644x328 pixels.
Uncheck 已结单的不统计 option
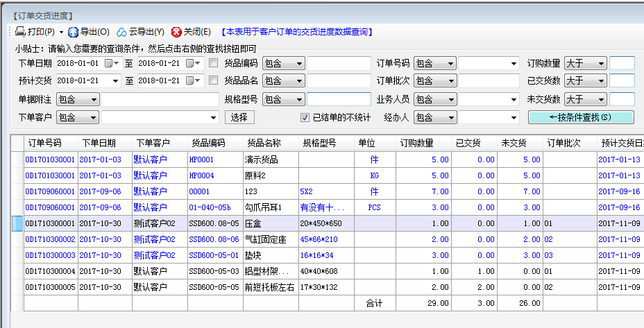[305, 117]
